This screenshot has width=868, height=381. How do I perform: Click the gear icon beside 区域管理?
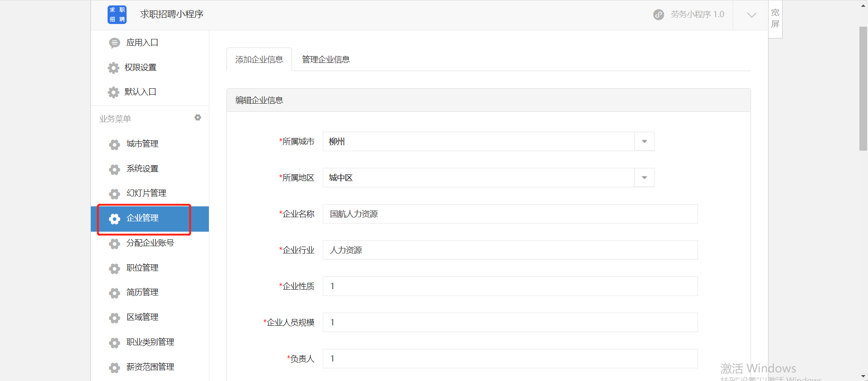[114, 318]
